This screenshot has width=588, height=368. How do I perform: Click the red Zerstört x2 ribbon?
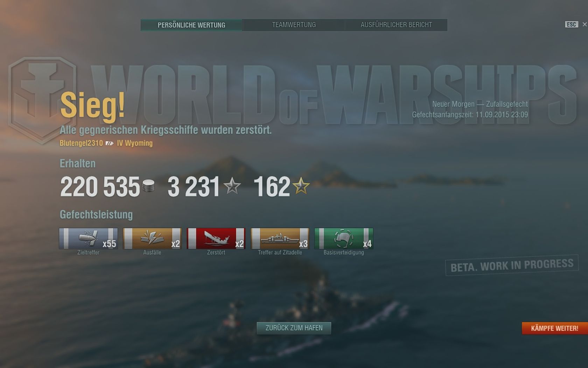pos(216,238)
